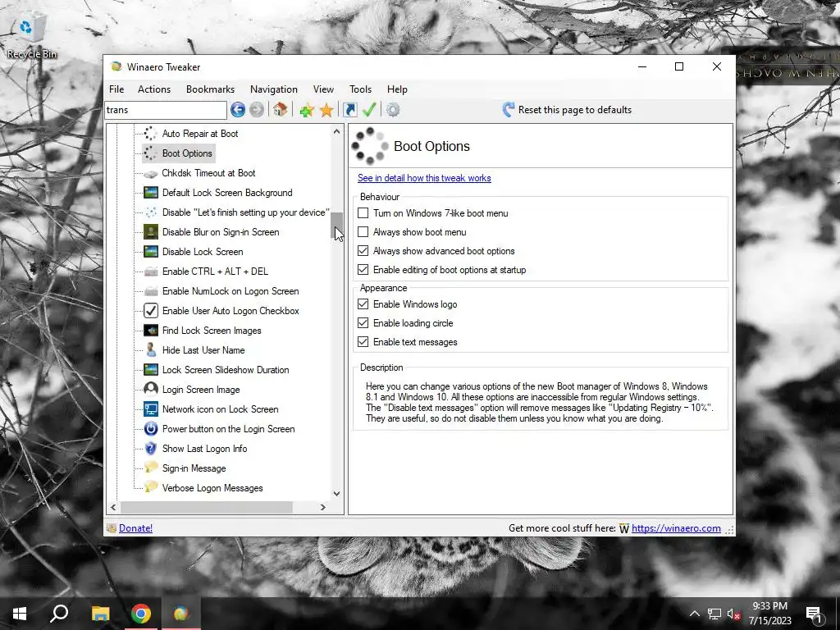Image resolution: width=840 pixels, height=630 pixels.
Task: Go back with the blue back arrow
Action: [x=238, y=110]
